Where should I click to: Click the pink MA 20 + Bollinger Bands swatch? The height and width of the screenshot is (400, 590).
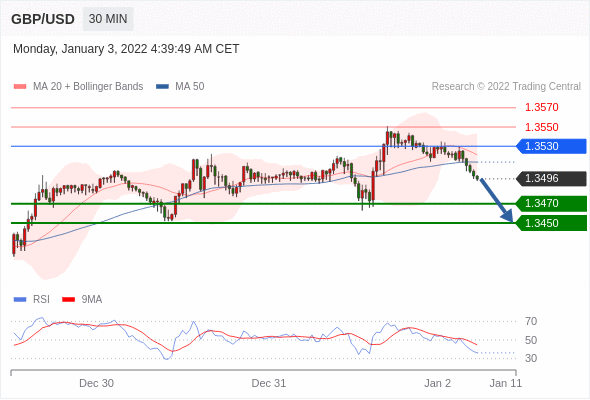[x=20, y=87]
